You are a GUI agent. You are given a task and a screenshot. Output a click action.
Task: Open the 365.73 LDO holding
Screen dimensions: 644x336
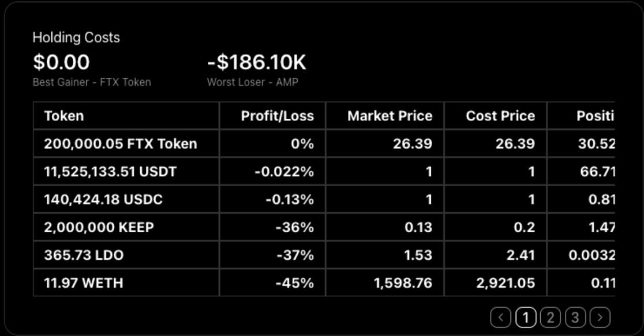84,255
